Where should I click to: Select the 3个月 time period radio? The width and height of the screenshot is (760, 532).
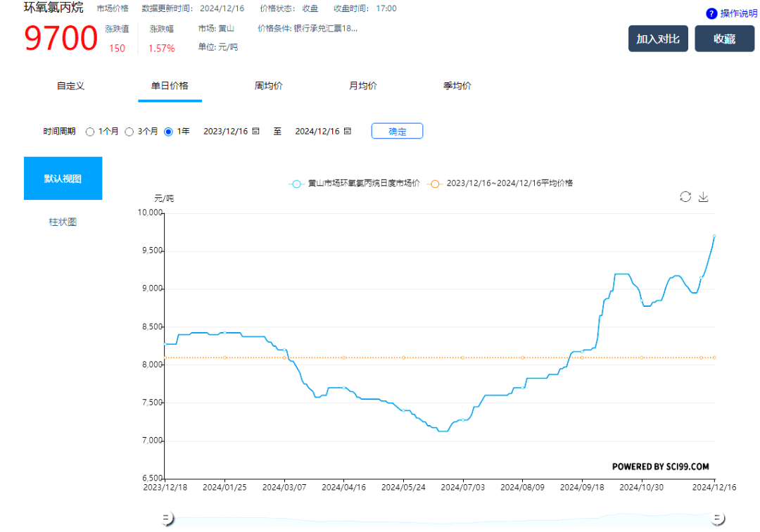[x=129, y=132]
